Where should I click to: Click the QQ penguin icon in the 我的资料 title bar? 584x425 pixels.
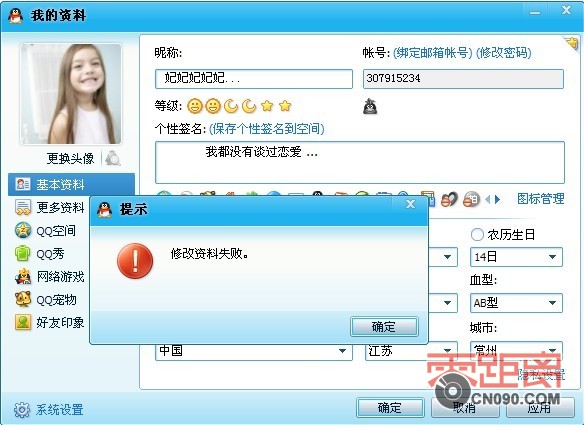click(x=15, y=16)
